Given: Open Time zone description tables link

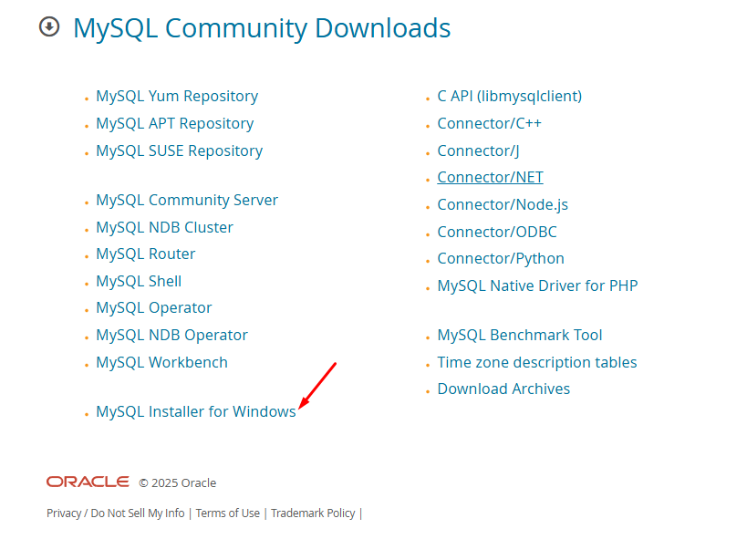Looking at the screenshot, I should (537, 362).
